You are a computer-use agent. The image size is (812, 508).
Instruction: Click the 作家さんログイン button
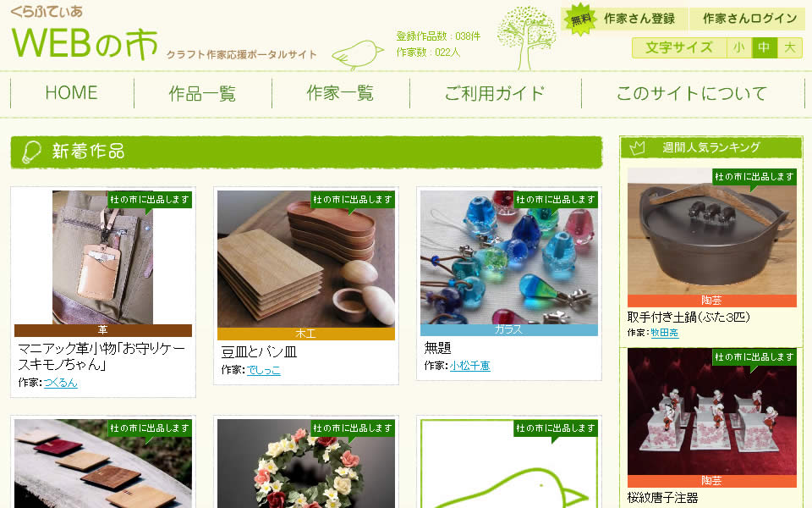tap(750, 19)
